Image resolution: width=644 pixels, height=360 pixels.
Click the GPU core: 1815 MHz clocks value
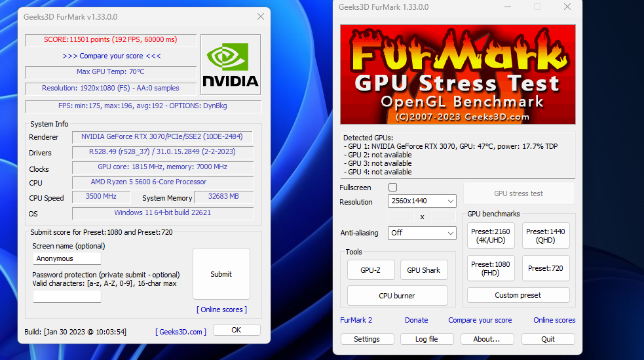[x=162, y=167]
